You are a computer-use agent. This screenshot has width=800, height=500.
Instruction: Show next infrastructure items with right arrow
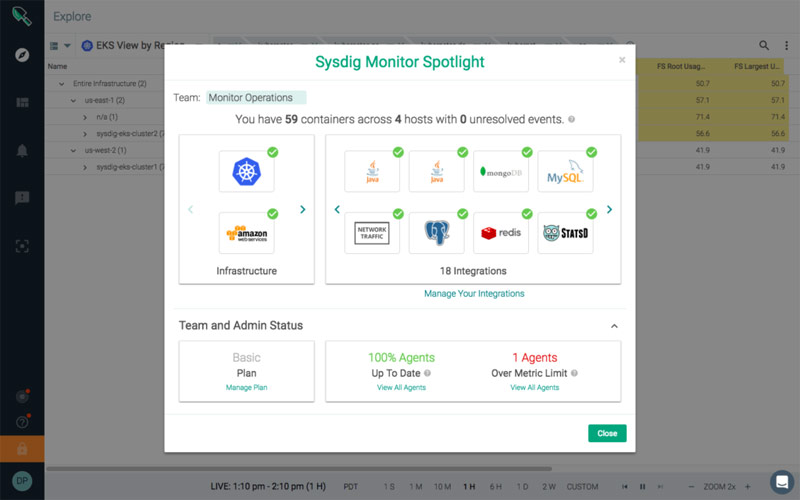click(303, 209)
